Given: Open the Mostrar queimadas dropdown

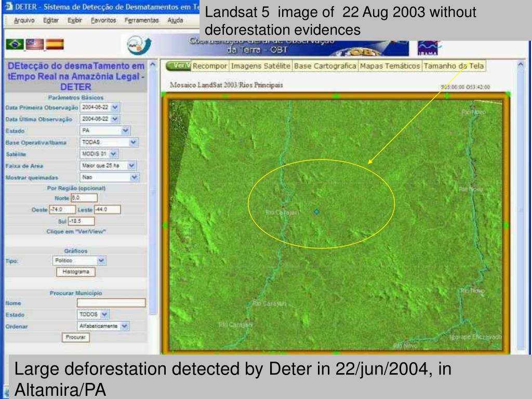Looking at the screenshot, I should 135,178.
